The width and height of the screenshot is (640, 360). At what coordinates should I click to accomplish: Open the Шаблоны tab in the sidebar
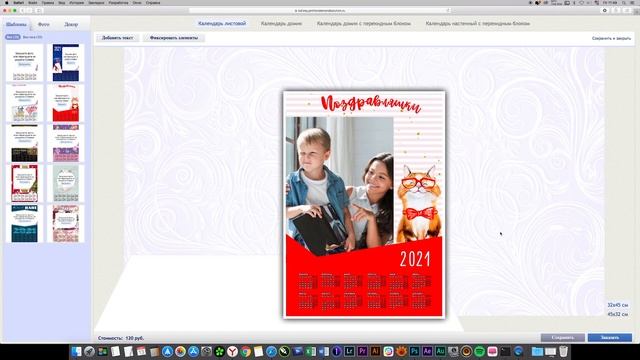point(16,24)
